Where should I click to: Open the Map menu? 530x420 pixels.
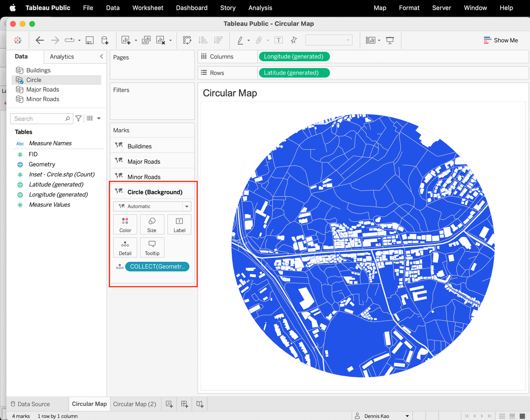tap(380, 8)
